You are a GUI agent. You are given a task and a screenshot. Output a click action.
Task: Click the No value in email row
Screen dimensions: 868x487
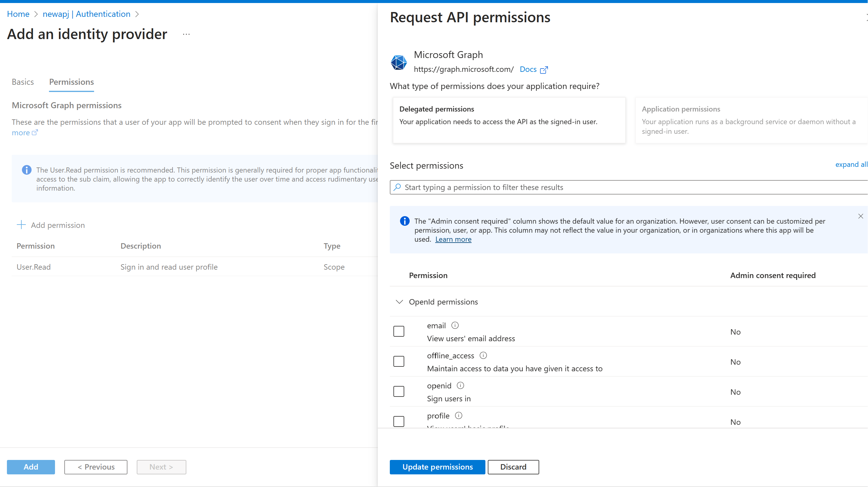tap(735, 332)
